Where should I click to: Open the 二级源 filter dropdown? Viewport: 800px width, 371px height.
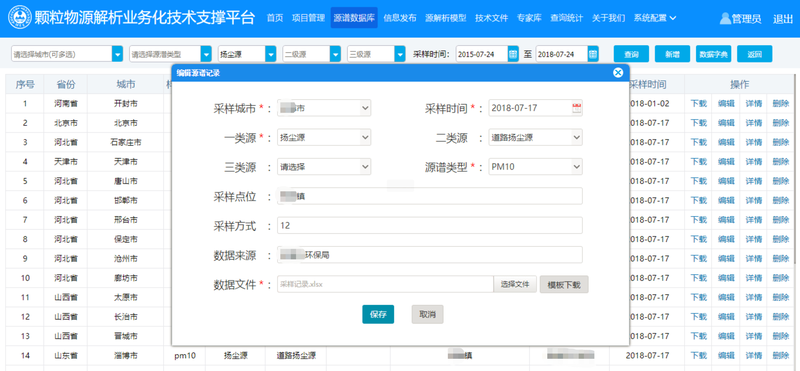[311, 54]
